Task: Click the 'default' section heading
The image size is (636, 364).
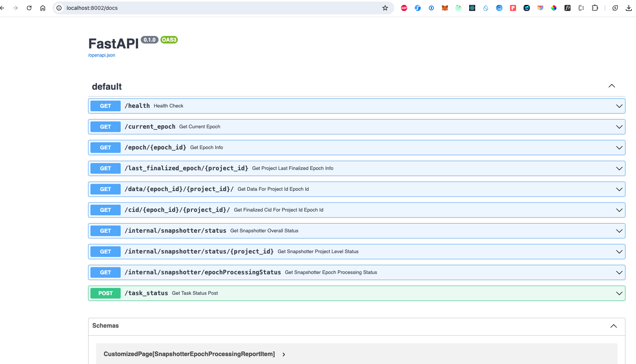Action: click(x=107, y=87)
